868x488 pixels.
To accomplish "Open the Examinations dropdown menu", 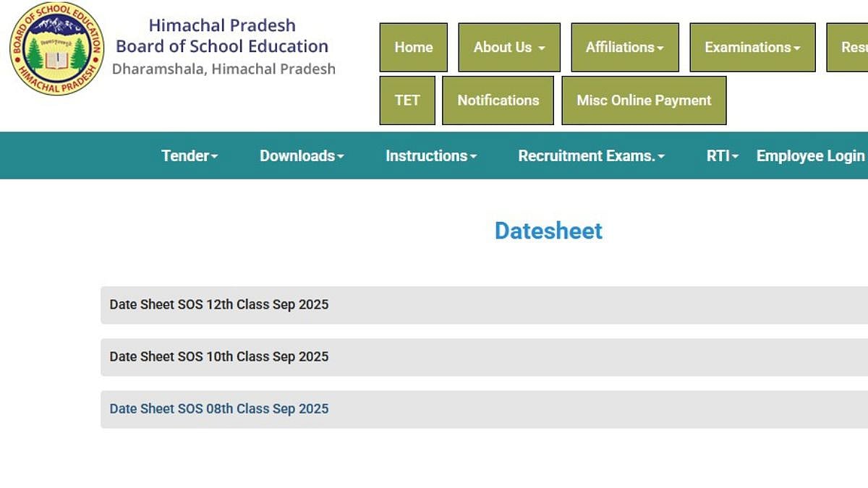I will pos(752,48).
